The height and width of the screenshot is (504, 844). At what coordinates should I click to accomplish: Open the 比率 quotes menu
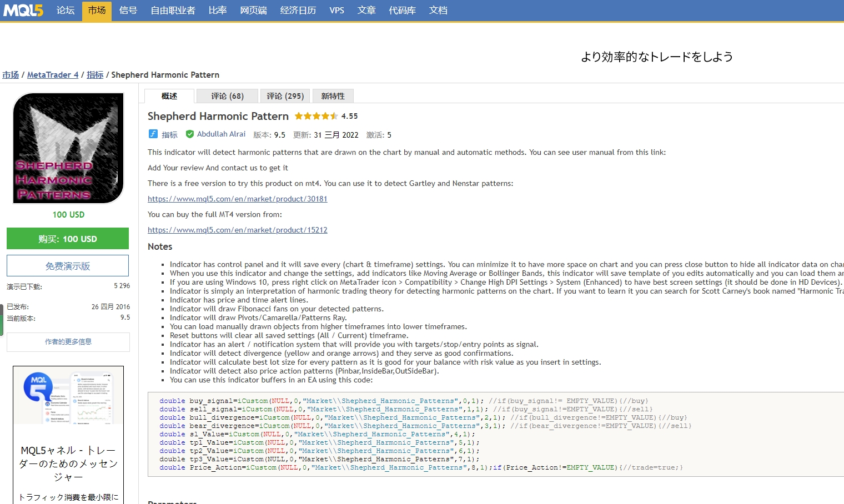coord(217,11)
